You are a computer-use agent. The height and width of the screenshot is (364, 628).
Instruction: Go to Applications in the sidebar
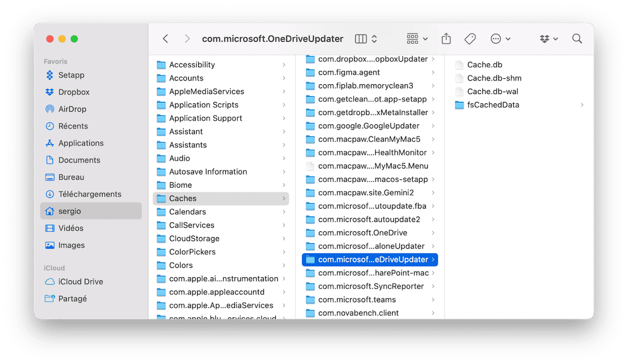[x=81, y=143]
